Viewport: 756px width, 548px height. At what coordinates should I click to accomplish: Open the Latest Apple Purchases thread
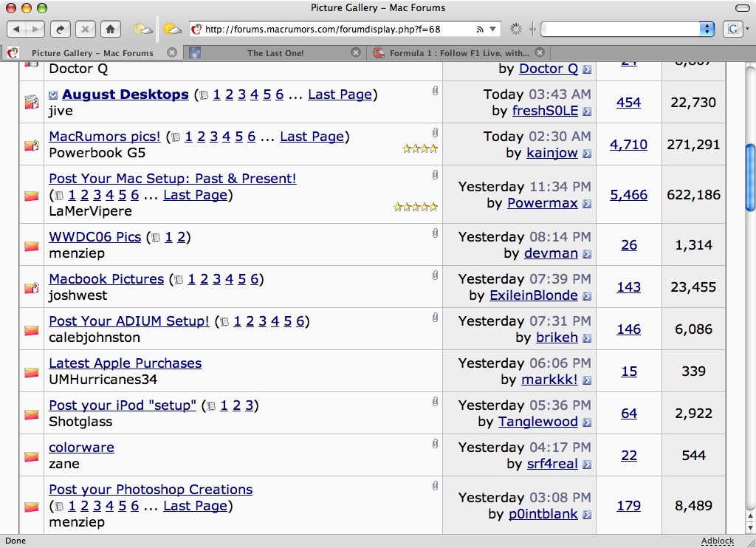pyautogui.click(x=126, y=363)
